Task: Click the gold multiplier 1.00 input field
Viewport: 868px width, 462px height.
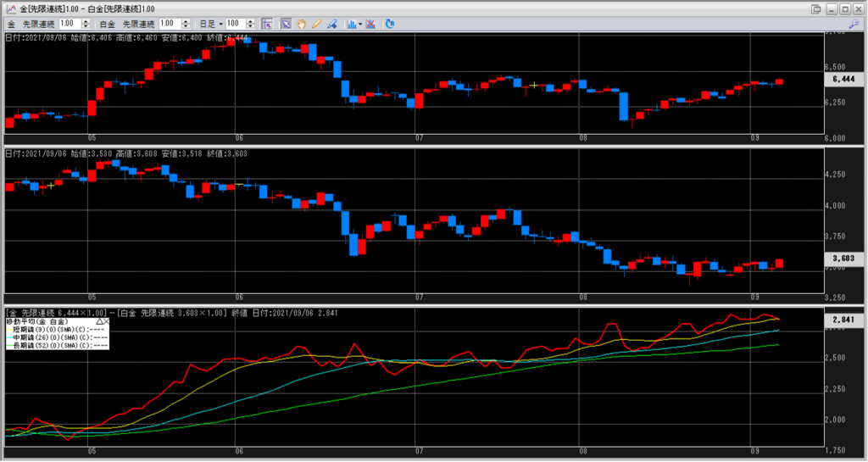Action: 68,24
